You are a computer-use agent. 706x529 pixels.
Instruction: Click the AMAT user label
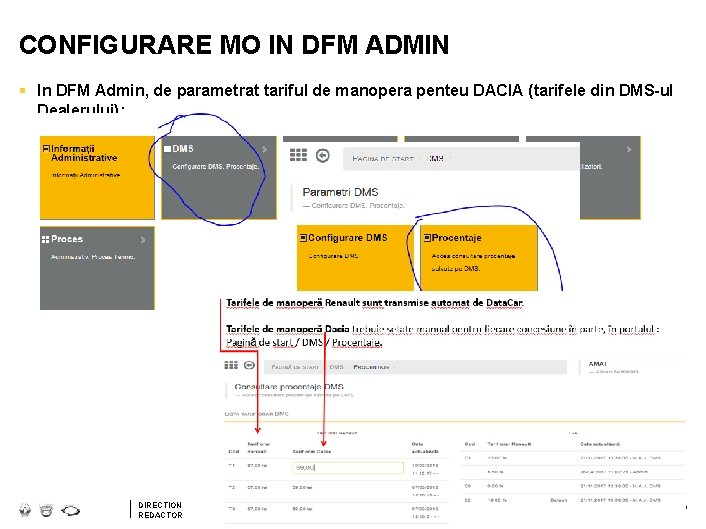click(x=598, y=364)
